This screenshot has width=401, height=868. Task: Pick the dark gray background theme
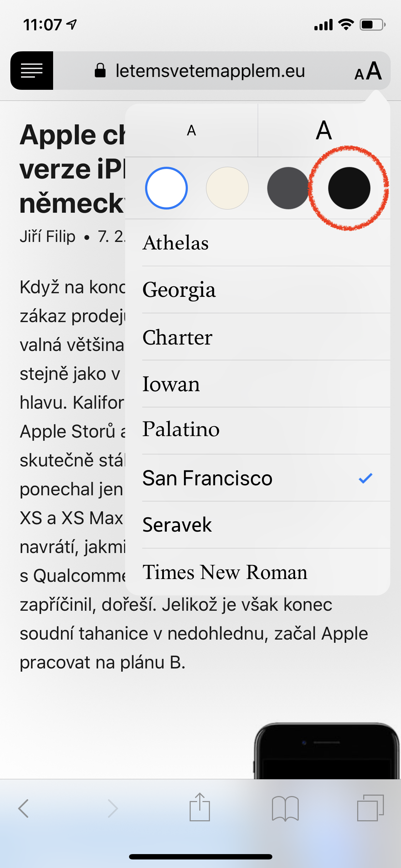(288, 188)
